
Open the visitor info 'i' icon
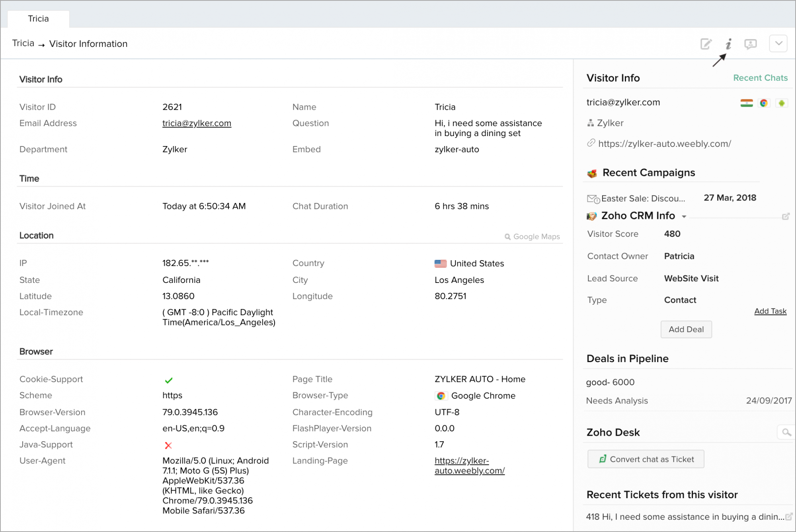tap(728, 44)
